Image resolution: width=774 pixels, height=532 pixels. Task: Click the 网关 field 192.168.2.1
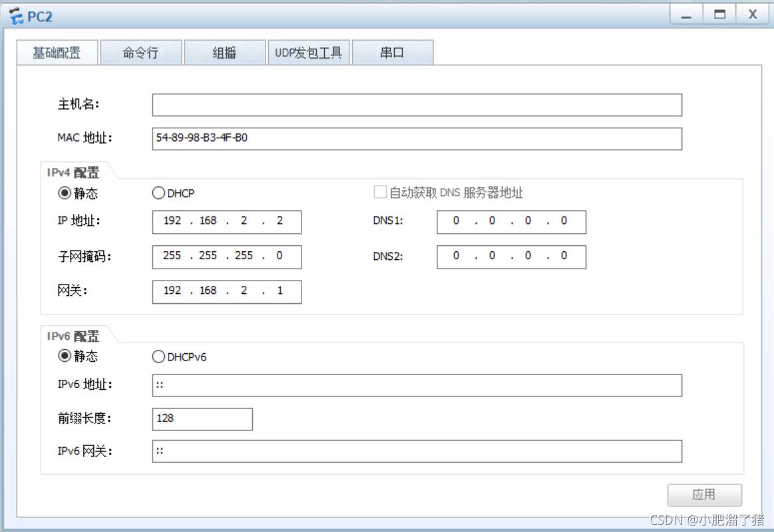(226, 292)
